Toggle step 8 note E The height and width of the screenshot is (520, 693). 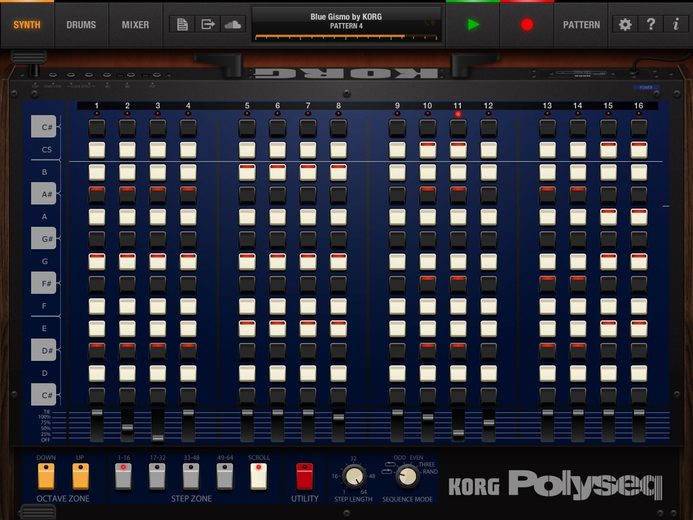[x=339, y=329]
